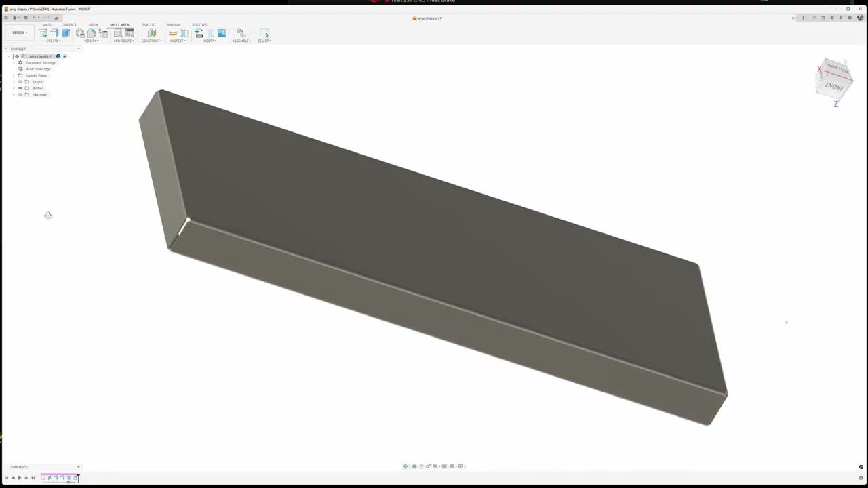
Task: Switch to the Utilities tab
Action: tap(199, 25)
